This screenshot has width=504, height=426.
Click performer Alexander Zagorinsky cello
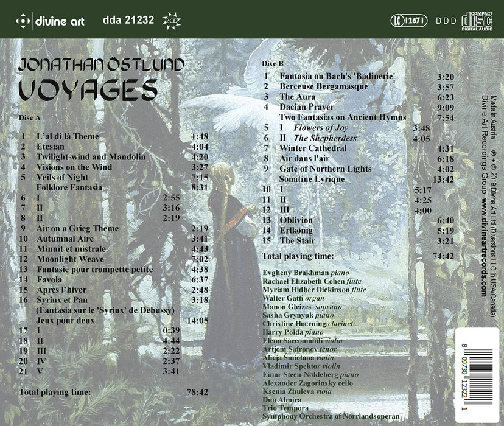click(x=307, y=383)
